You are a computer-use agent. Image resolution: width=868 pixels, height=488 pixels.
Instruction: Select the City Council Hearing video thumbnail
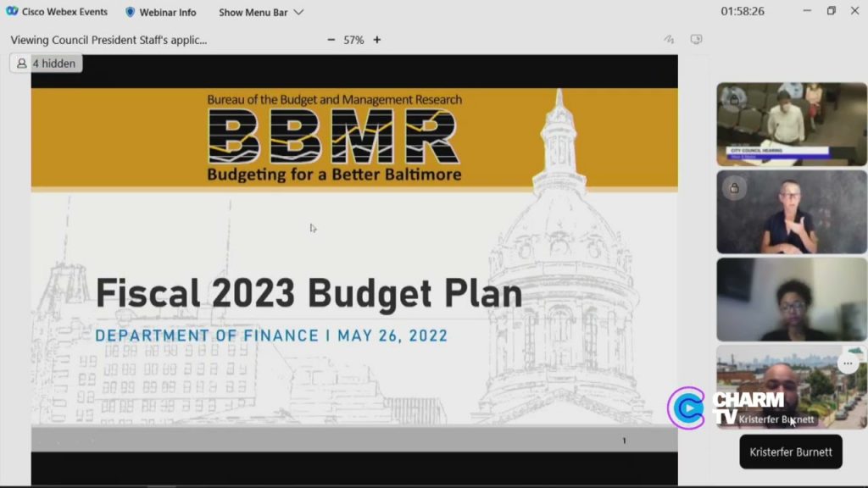pyautogui.click(x=792, y=125)
